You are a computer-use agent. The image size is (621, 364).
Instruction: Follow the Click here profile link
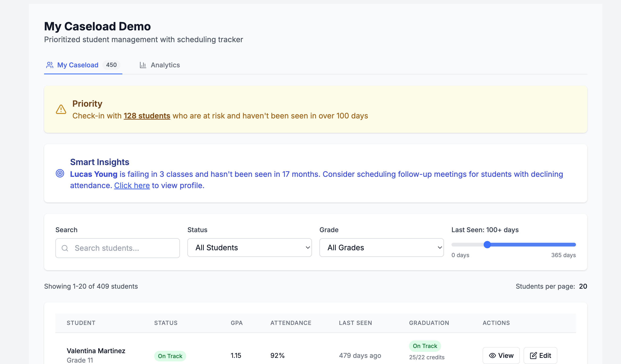point(132,185)
